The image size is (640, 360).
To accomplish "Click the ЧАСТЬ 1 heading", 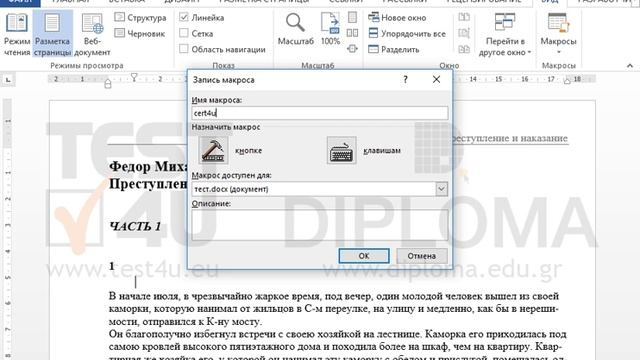I will click(135, 227).
